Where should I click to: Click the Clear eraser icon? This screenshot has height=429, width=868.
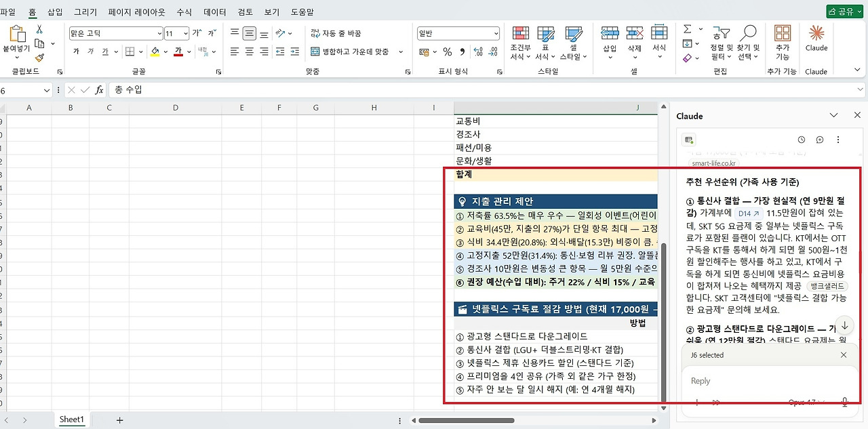pos(687,58)
